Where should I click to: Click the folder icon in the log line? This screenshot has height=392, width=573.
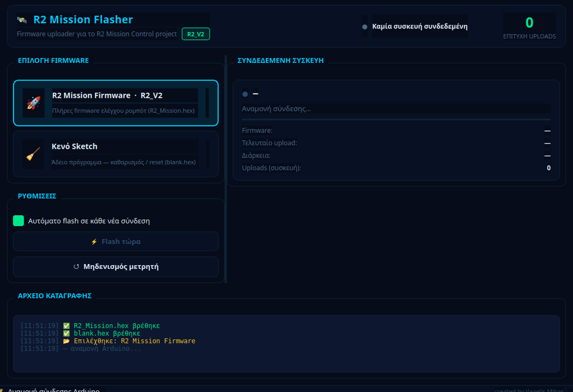66,341
